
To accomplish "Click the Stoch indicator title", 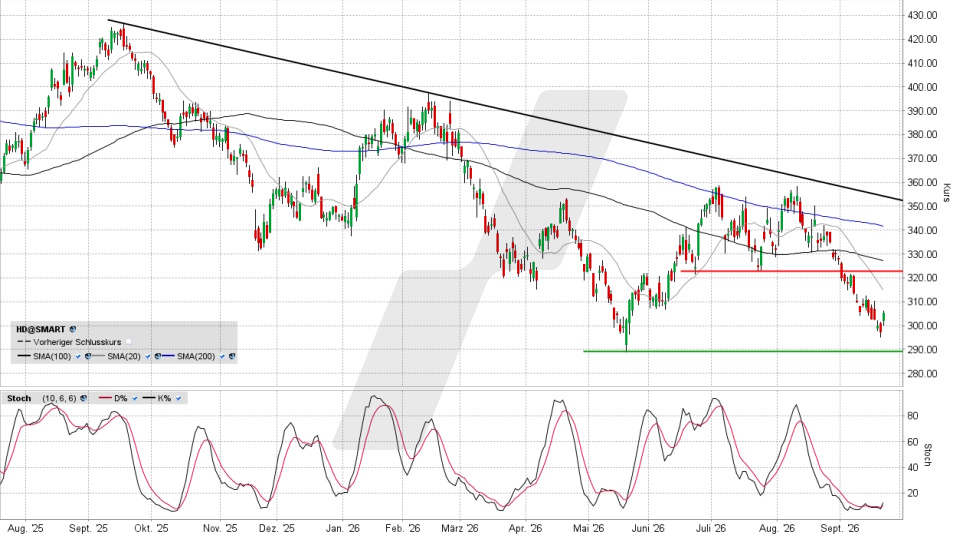I will (19, 399).
